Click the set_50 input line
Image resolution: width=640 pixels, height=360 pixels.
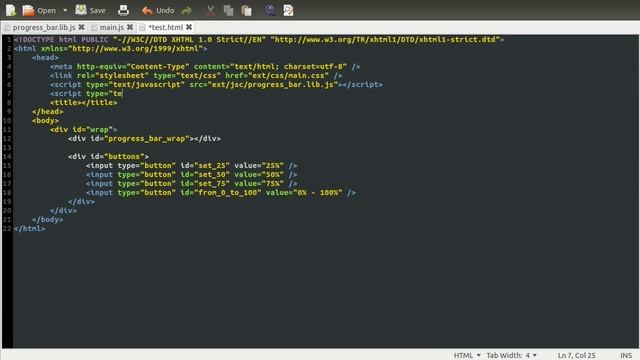point(191,174)
